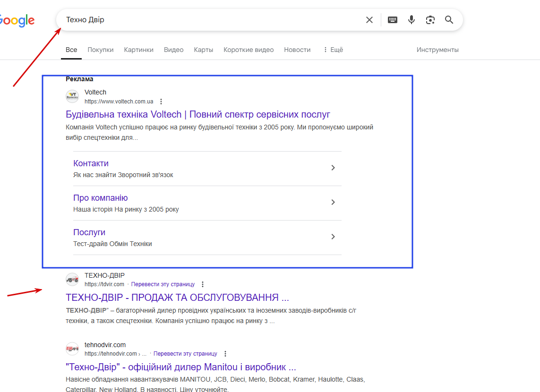Switch to the Новости tab
Viewport: 540px width, 392px height.
[x=297, y=50]
